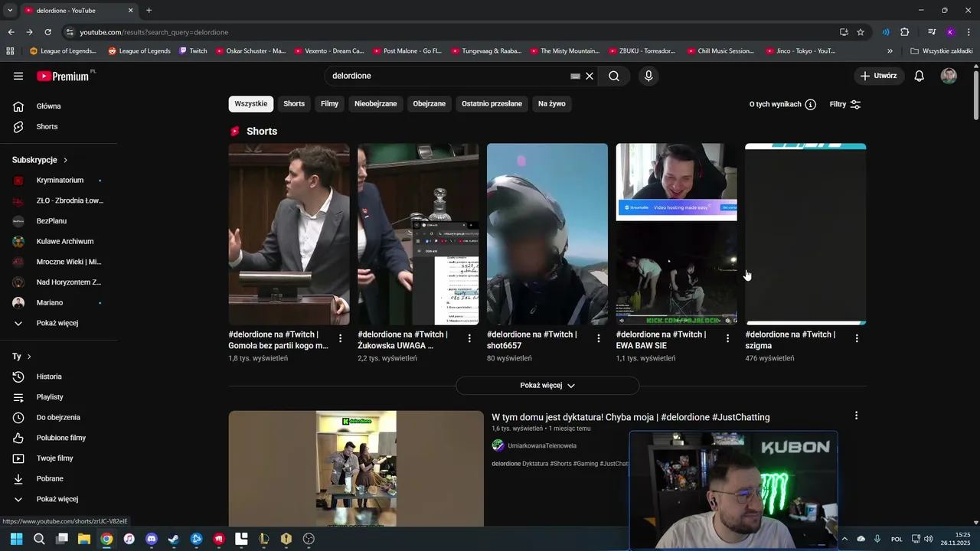
Task: Open more options for shot6657 short
Action: point(599,338)
